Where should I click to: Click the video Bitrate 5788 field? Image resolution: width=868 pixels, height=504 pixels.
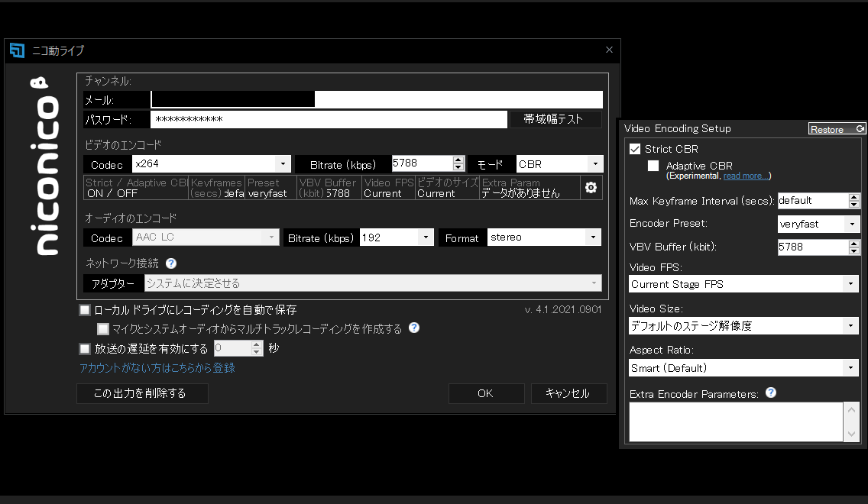(x=422, y=163)
